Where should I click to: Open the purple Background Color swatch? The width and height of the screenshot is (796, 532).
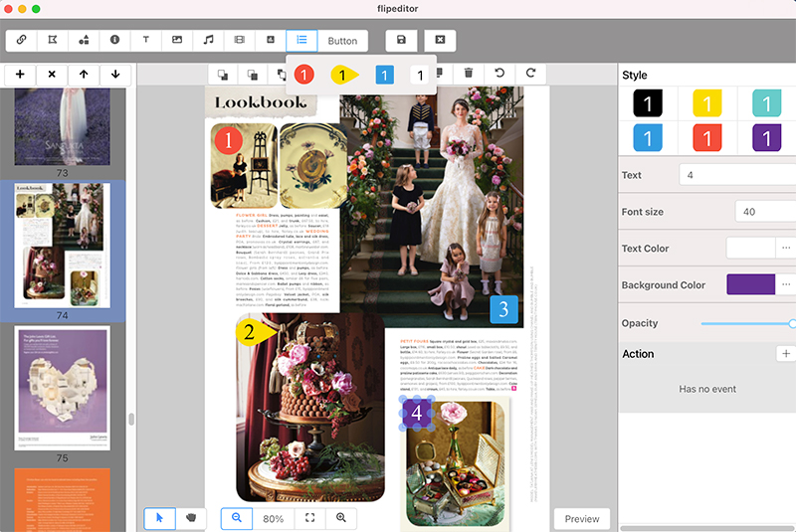pyautogui.click(x=751, y=284)
